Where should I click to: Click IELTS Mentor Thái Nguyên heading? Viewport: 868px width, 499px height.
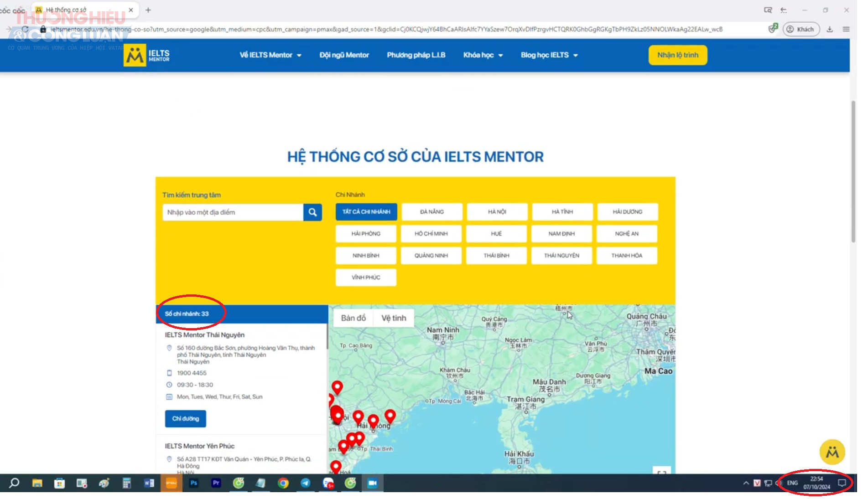click(205, 335)
